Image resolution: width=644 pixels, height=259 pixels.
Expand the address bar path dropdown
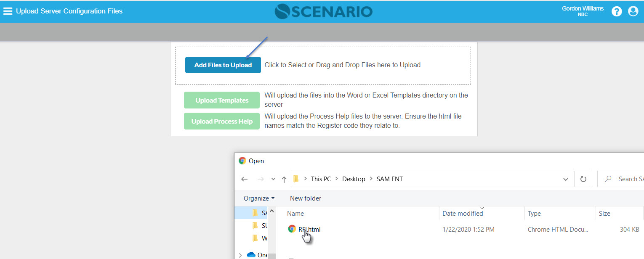pos(565,180)
